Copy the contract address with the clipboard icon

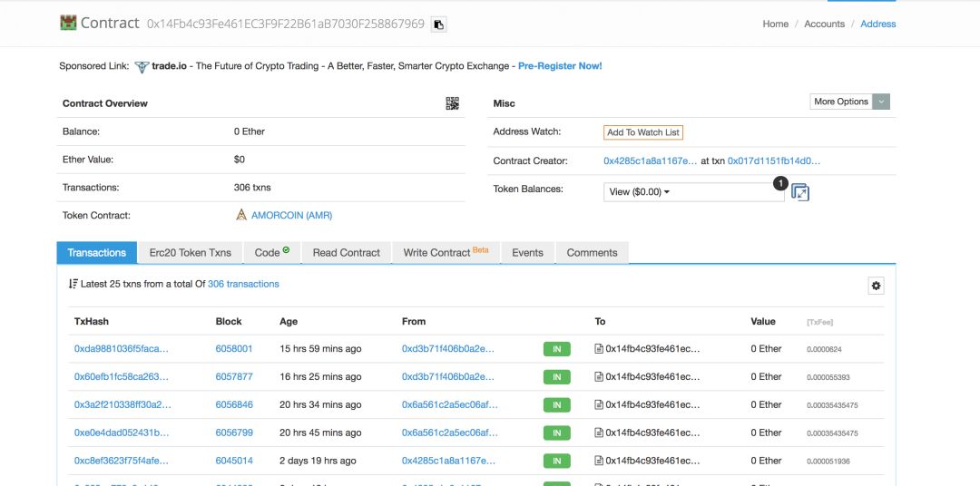click(x=439, y=24)
